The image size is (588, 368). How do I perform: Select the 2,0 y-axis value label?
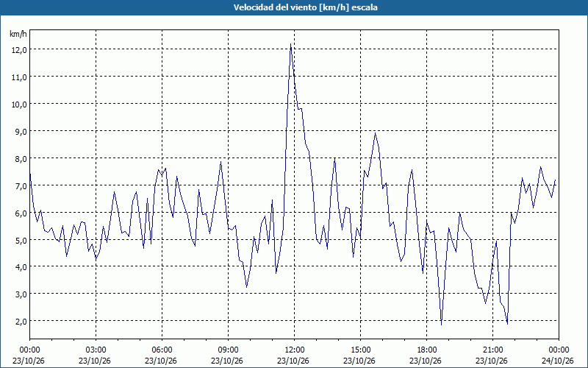21,322
